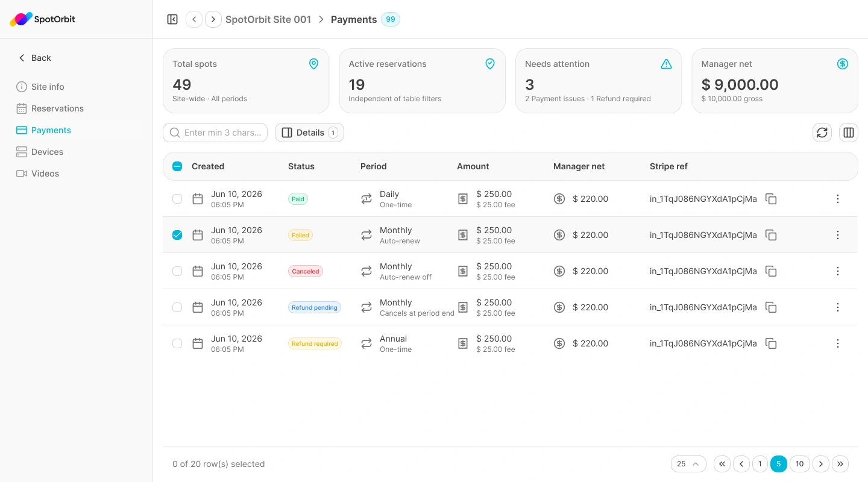
Task: Open row actions menu for Refund pending row
Action: click(x=838, y=307)
